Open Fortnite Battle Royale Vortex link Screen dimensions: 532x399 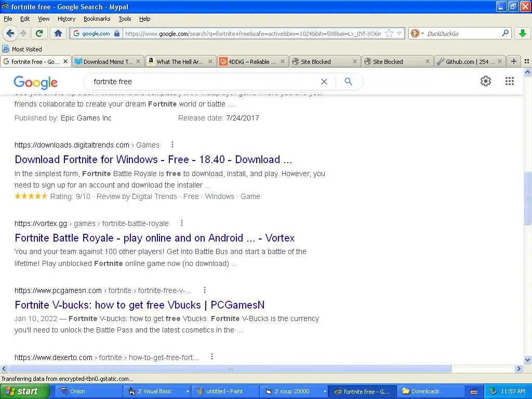click(155, 238)
